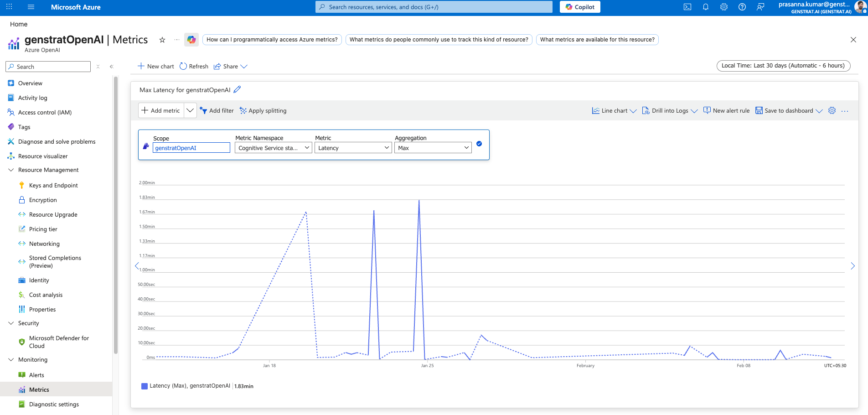Collapse the sidebar with double chevron

pyautogui.click(x=112, y=67)
